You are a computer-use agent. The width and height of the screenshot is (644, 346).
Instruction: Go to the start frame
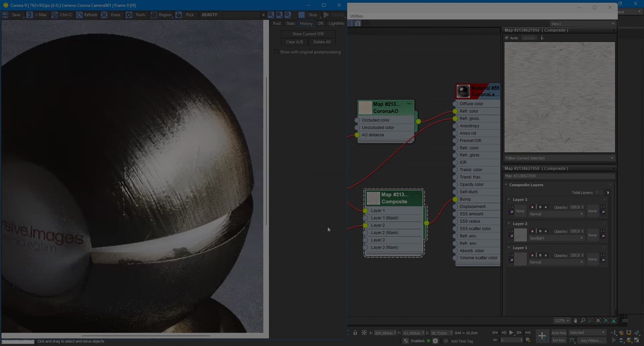coord(495,333)
